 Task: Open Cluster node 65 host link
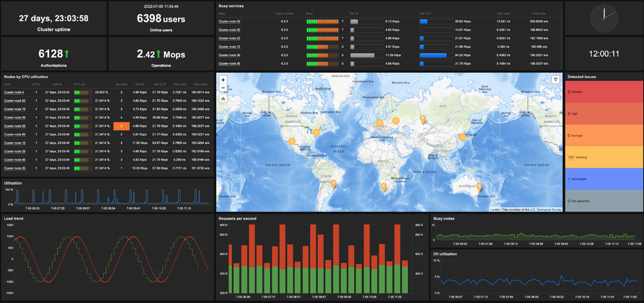(14, 101)
